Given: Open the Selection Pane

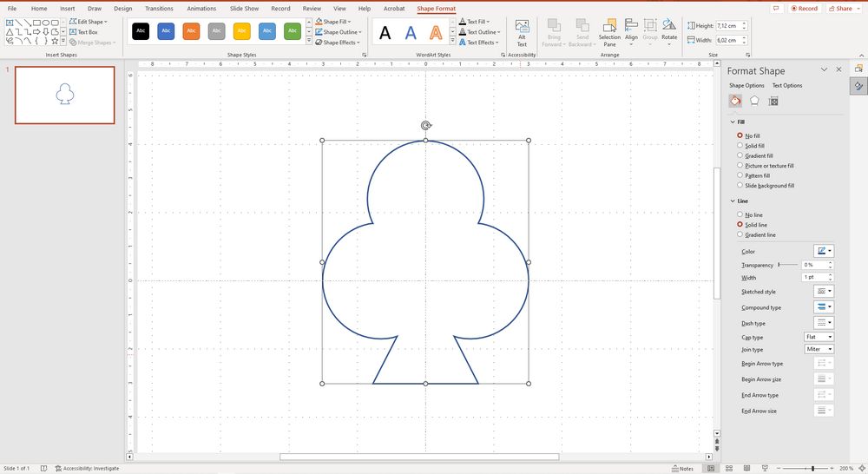Looking at the screenshot, I should [x=609, y=33].
